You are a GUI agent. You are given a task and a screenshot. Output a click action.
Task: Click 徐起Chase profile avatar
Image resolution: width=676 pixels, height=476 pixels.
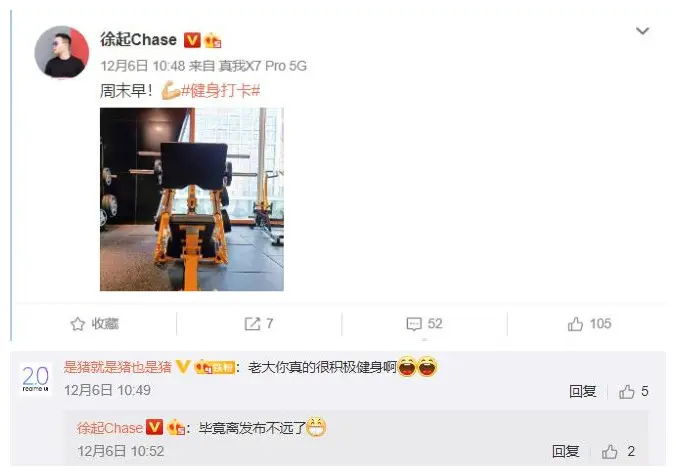(62, 52)
